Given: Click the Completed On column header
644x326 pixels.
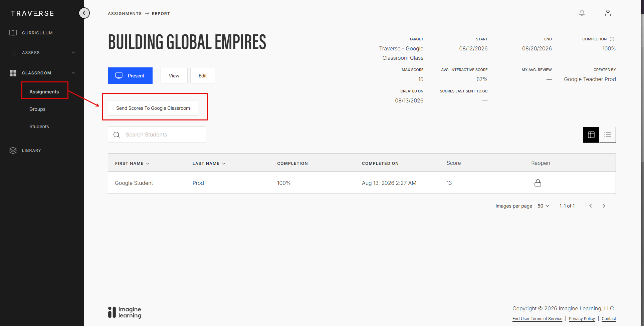Looking at the screenshot, I should (380, 164).
